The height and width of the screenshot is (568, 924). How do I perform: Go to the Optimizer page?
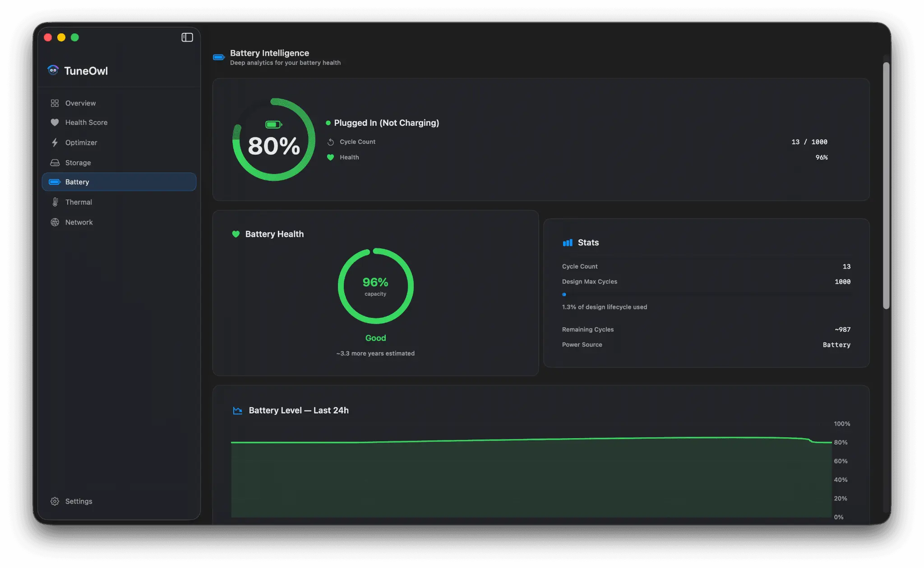point(119,142)
